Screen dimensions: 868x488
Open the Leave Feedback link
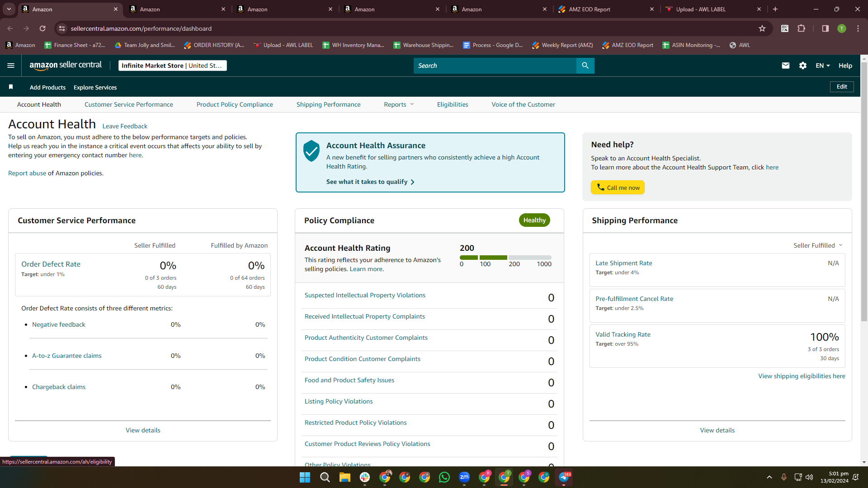125,126
